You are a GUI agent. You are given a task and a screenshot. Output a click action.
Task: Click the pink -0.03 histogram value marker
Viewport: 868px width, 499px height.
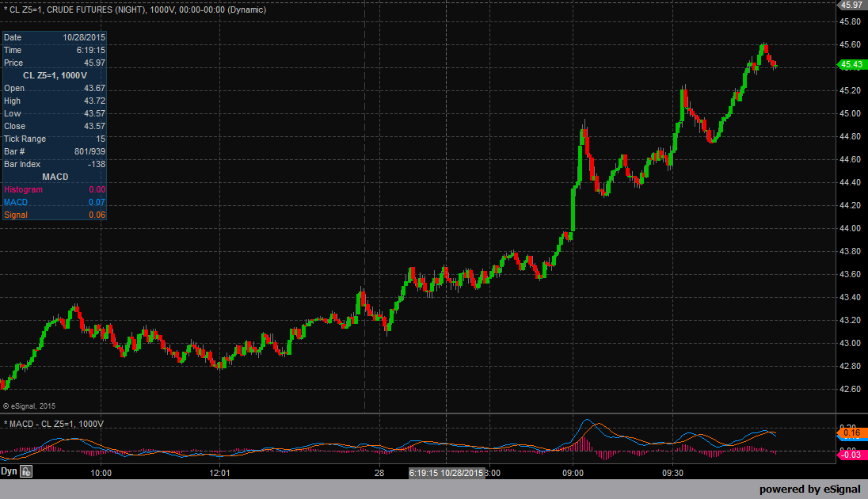[x=851, y=455]
